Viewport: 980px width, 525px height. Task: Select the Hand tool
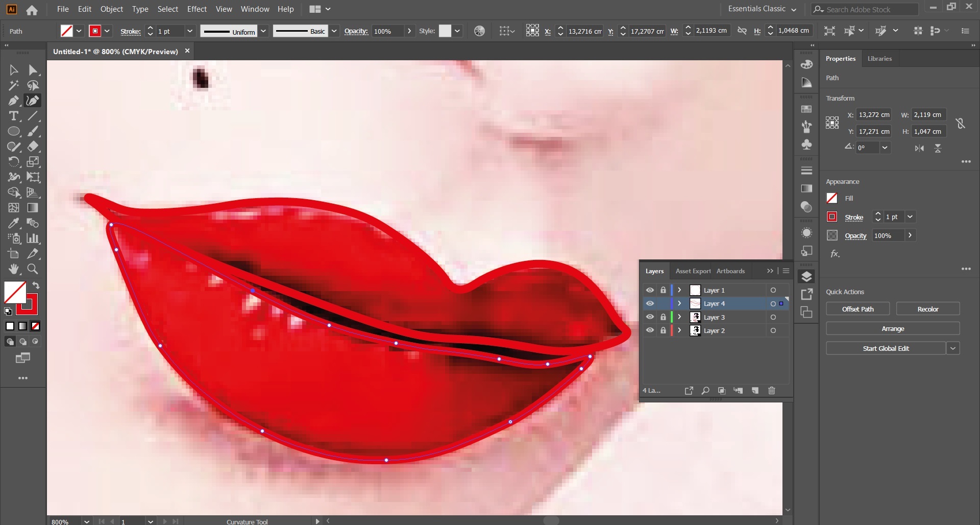coord(14,269)
